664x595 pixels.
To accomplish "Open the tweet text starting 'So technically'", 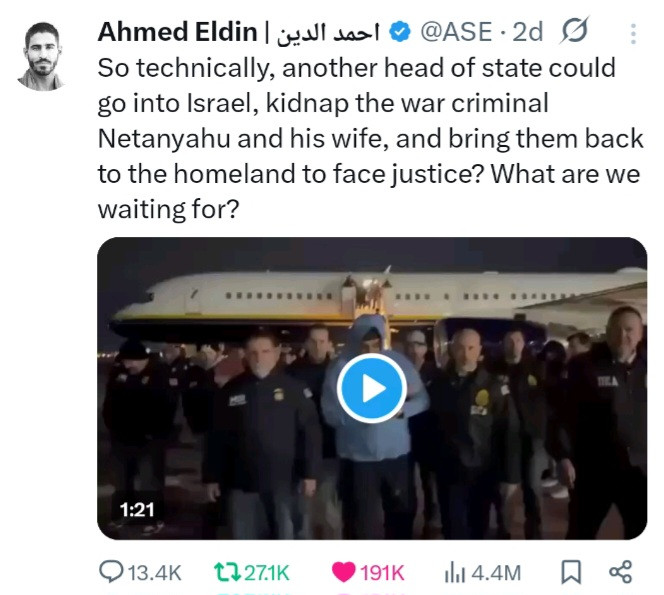I will click(371, 138).
